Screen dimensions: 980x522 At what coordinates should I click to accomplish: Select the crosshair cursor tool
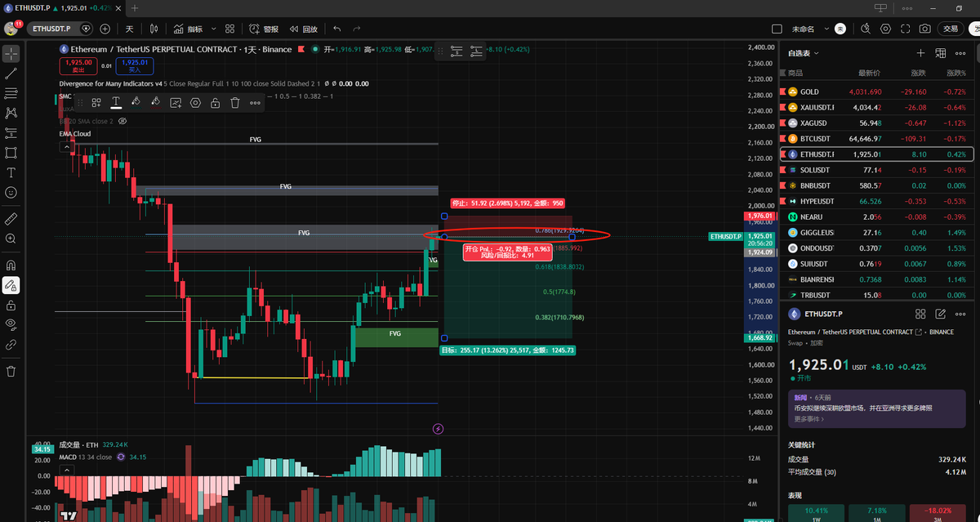pyautogui.click(x=11, y=54)
